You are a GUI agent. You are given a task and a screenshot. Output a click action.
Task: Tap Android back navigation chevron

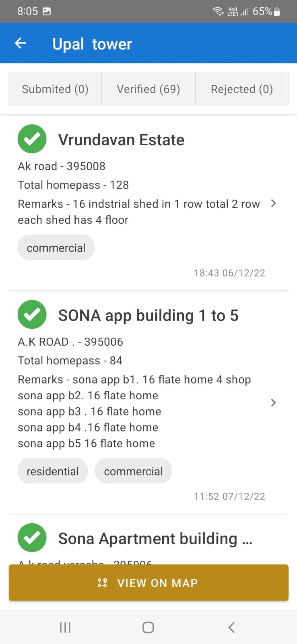tap(231, 627)
